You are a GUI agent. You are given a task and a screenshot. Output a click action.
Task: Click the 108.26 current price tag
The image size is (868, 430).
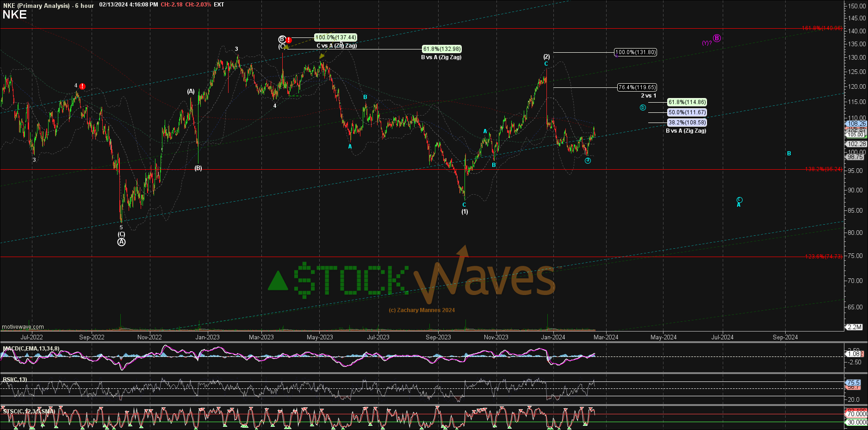pos(856,124)
